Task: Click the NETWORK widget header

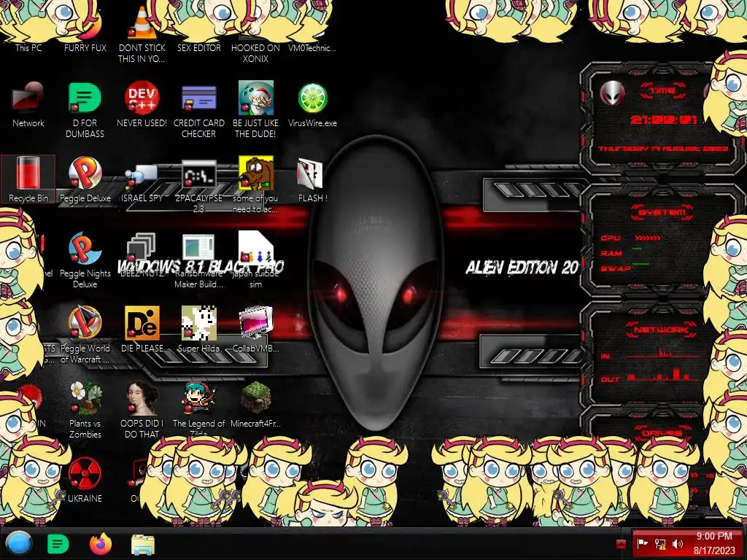Action: [x=662, y=329]
